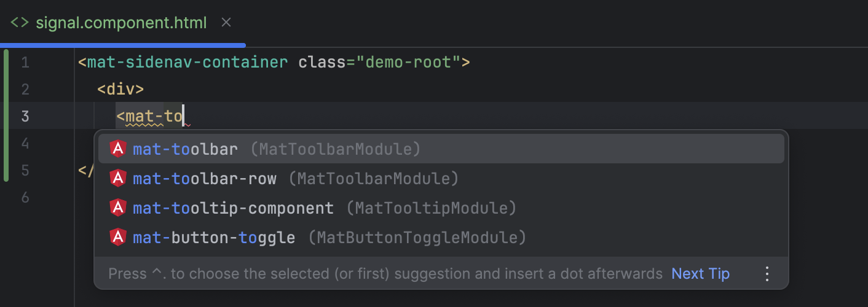Screen dimensions: 868x307
Task: Select mat-toolbar completion suggestion
Action: 185,149
